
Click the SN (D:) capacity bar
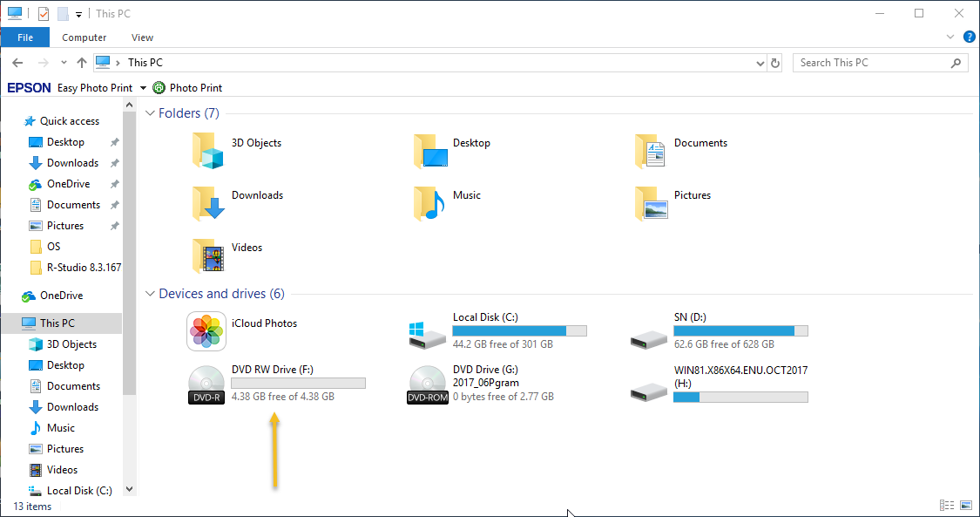point(740,331)
